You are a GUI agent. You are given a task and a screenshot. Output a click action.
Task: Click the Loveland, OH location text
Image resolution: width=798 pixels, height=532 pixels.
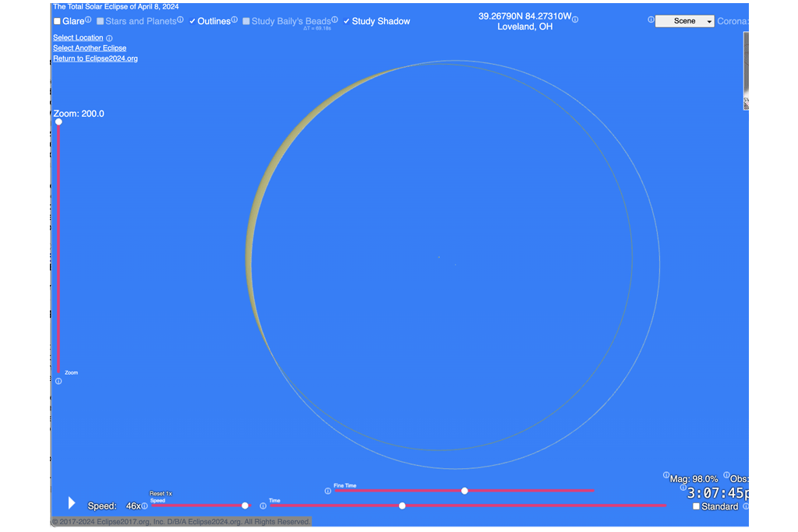click(524, 27)
